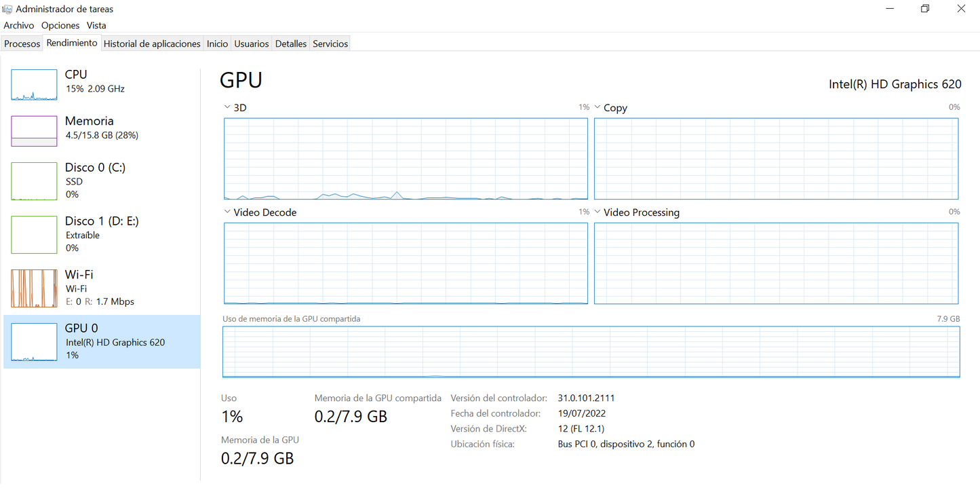Click the shared GPU memory usage graph
The width and height of the screenshot is (980, 488).
click(591, 352)
